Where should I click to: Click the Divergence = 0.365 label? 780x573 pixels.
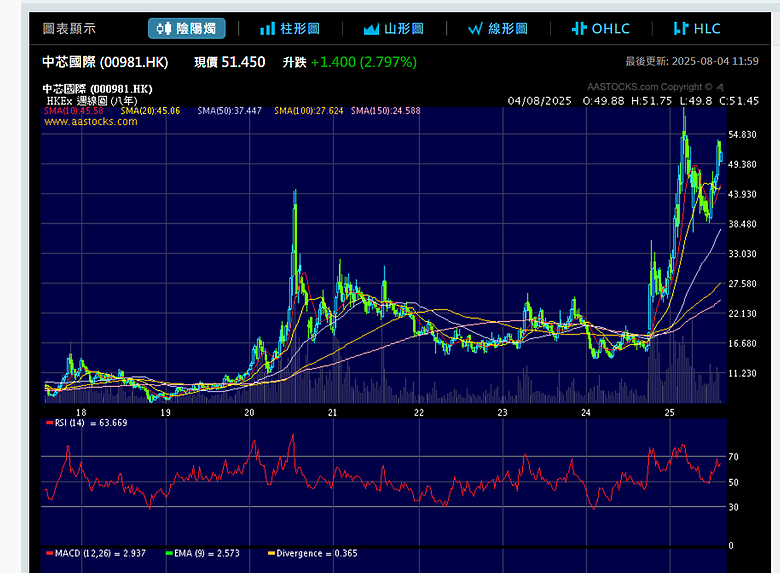pyautogui.click(x=312, y=553)
